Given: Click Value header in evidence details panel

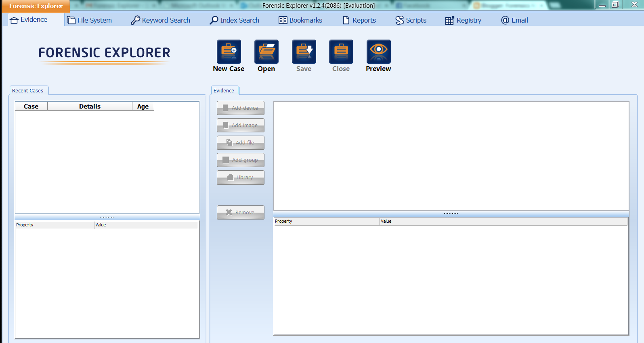Looking at the screenshot, I should pyautogui.click(x=503, y=221).
